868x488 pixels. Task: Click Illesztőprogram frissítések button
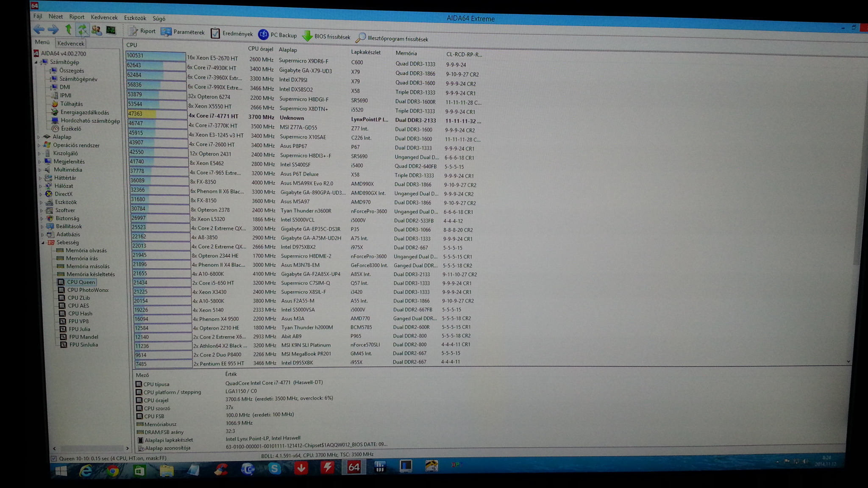[392, 39]
